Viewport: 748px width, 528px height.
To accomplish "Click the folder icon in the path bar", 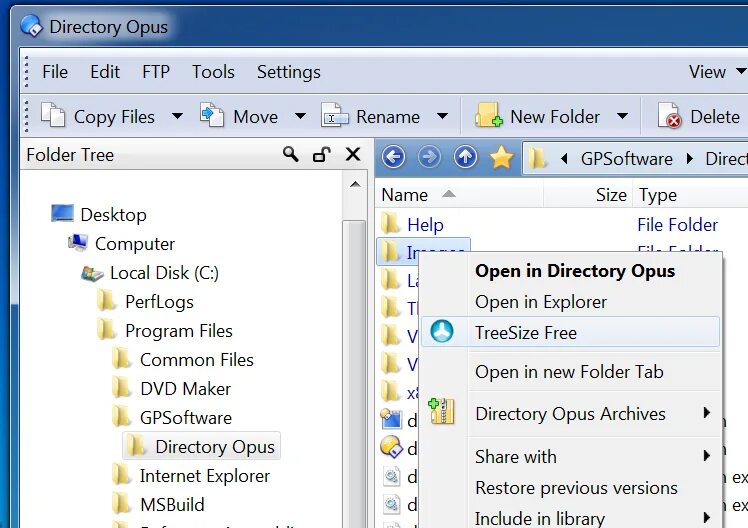I will [x=537, y=158].
